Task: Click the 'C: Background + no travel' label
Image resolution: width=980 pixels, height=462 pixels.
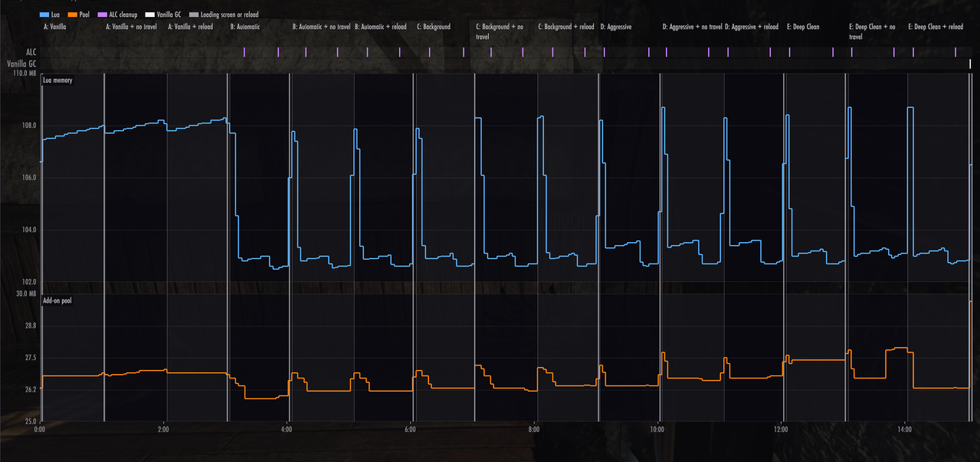Action: point(500,31)
